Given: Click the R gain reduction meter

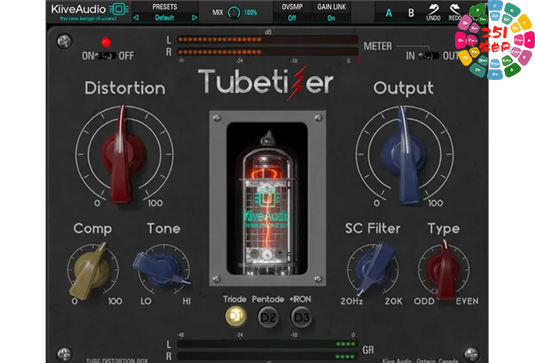Looking at the screenshot, I should pos(267,357).
